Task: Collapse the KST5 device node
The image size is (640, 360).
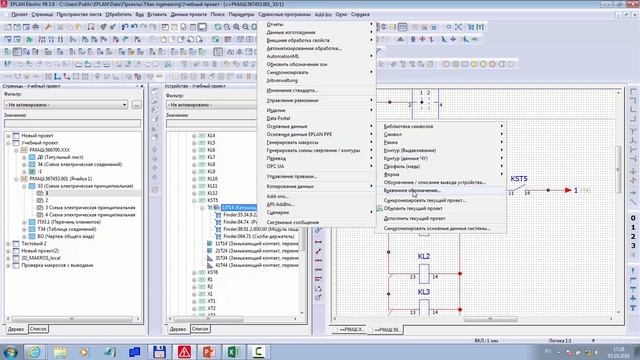Action: pos(194,200)
